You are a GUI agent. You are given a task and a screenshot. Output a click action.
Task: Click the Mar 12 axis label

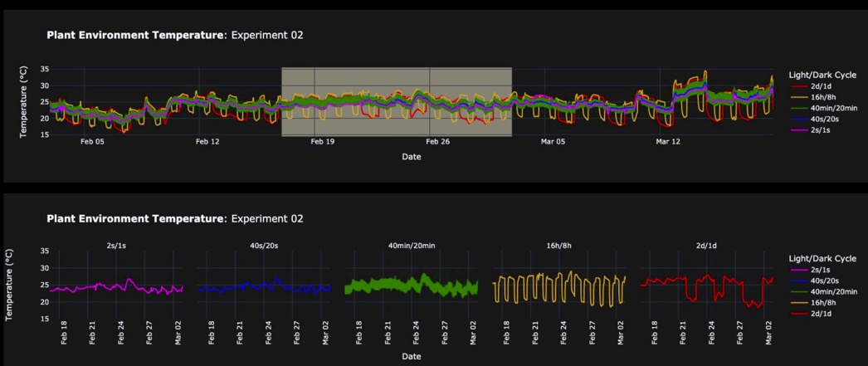coord(668,142)
